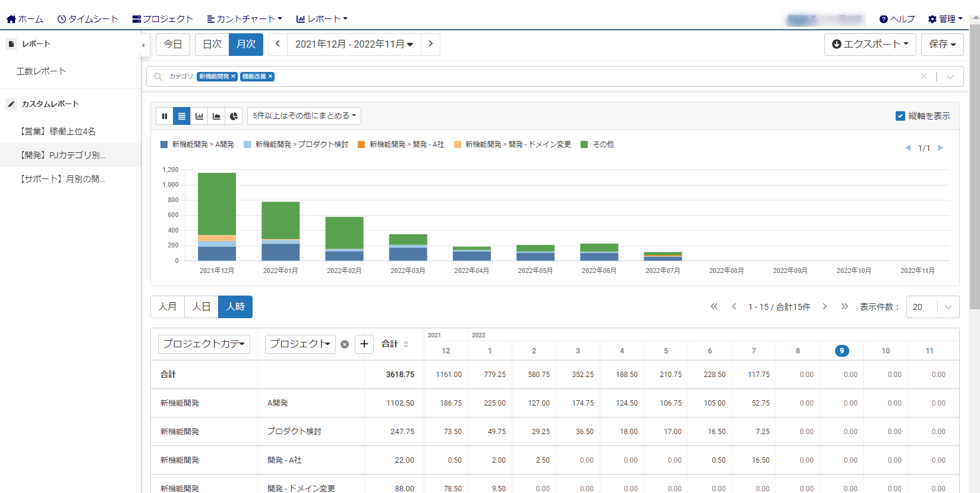Go to next table page

pos(824,307)
